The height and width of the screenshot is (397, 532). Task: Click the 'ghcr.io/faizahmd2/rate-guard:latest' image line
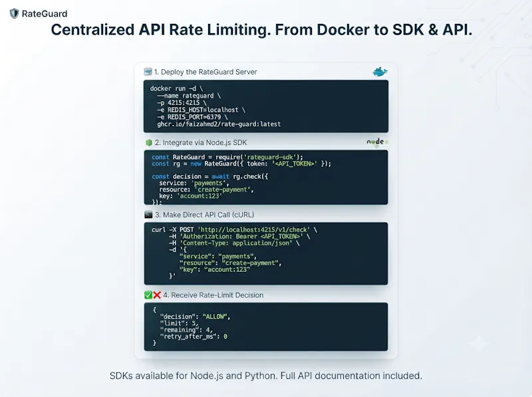tap(219, 124)
